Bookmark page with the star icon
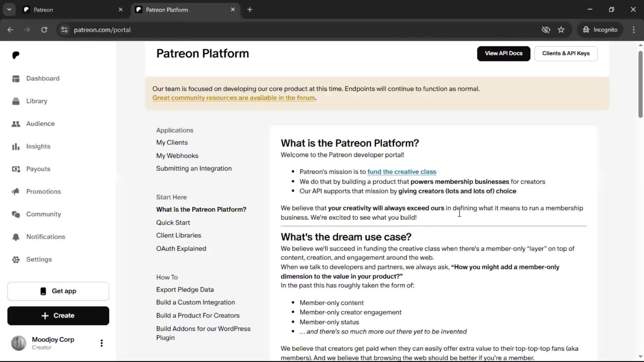 tap(561, 30)
